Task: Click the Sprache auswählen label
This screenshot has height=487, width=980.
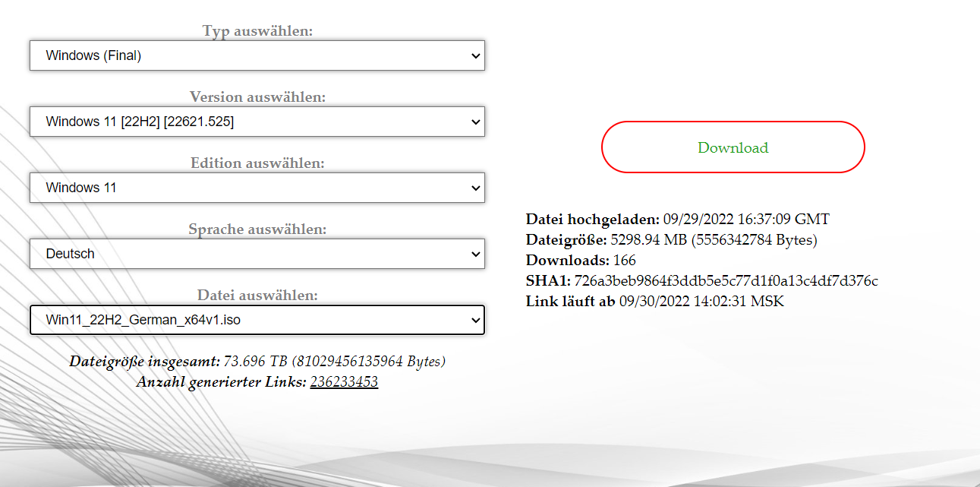Action: pos(257,229)
